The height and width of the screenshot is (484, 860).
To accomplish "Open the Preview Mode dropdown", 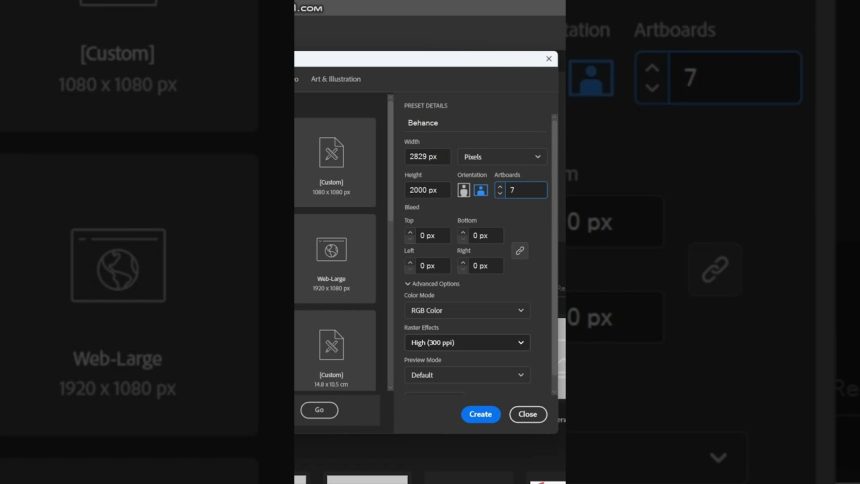I will [467, 375].
